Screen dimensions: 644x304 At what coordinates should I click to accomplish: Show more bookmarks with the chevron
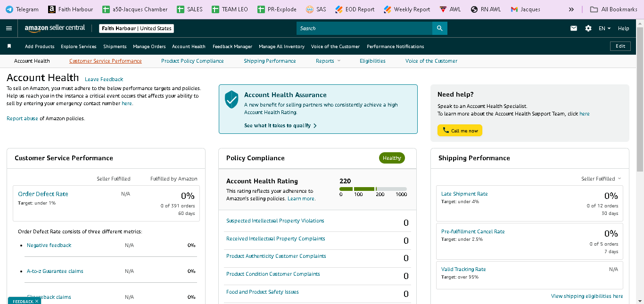click(x=571, y=9)
